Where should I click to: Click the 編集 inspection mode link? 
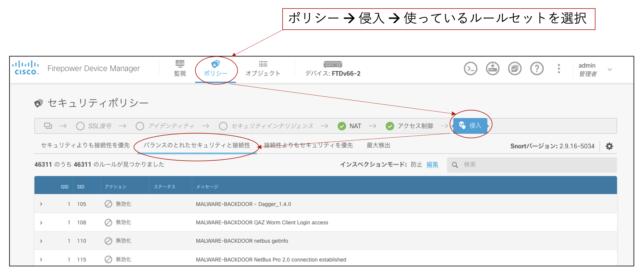tap(432, 164)
